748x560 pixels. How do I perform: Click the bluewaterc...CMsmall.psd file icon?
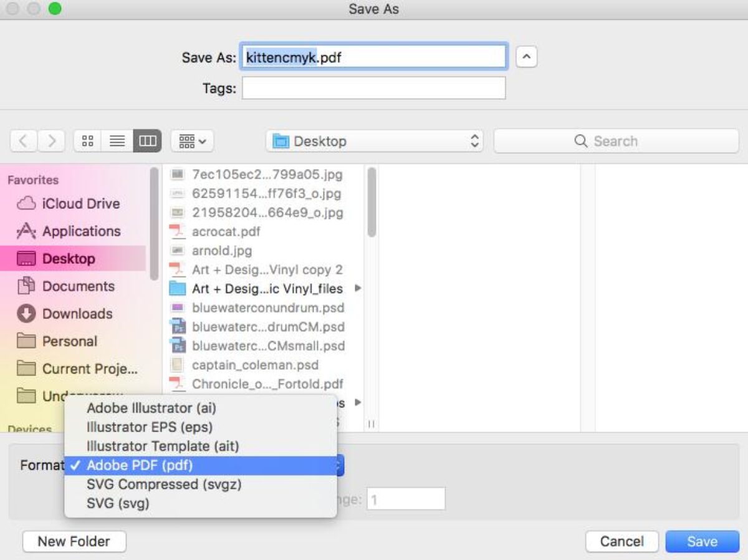pyautogui.click(x=178, y=346)
